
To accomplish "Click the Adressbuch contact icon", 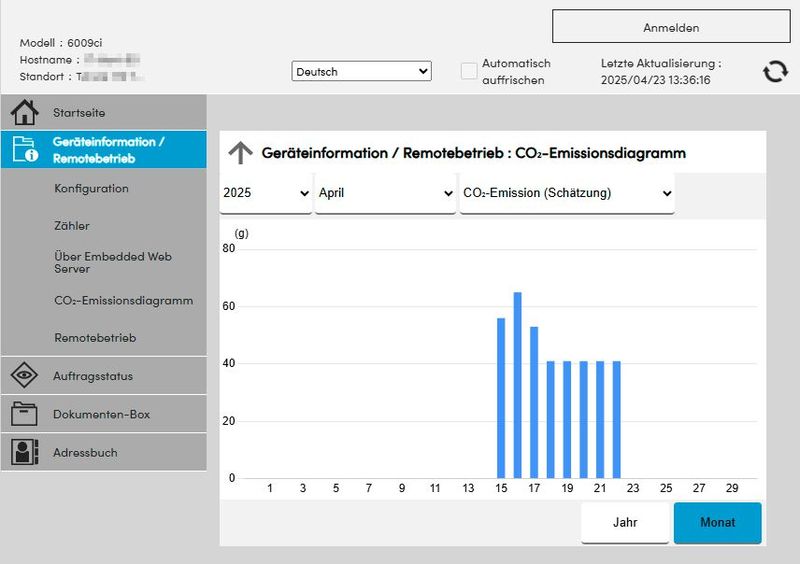I will 24,452.
